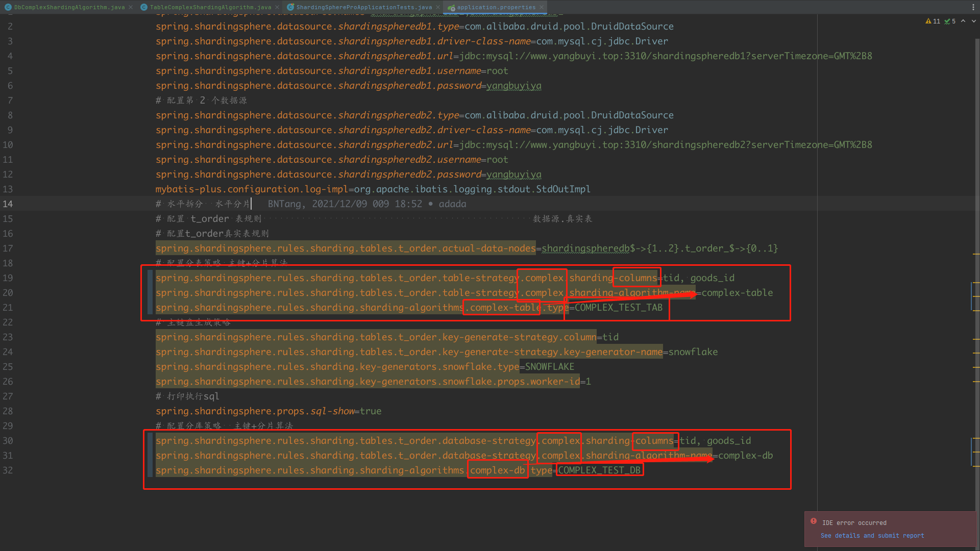Image resolution: width=980 pixels, height=551 pixels.
Task: Click the application.properties Spring file icon
Action: (451, 7)
